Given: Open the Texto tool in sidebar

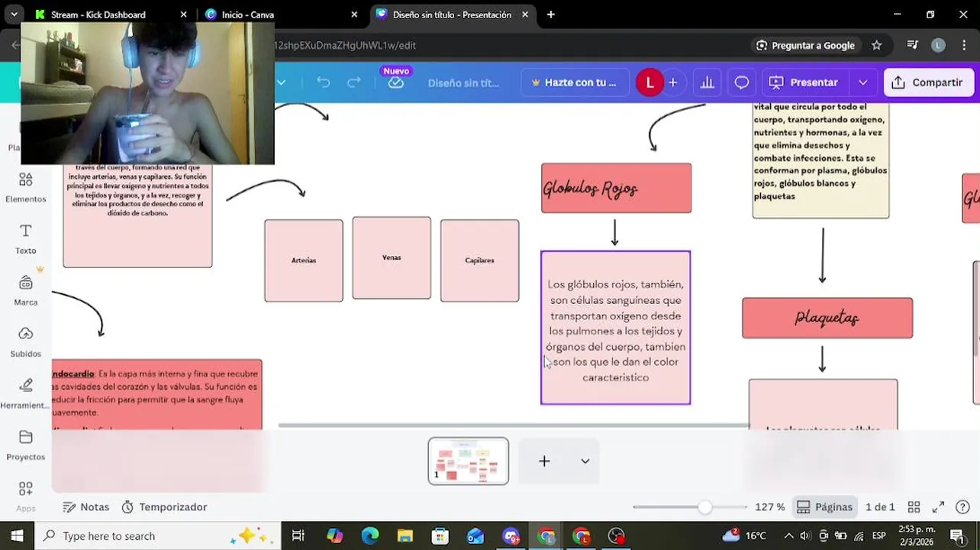Looking at the screenshot, I should click(x=26, y=238).
